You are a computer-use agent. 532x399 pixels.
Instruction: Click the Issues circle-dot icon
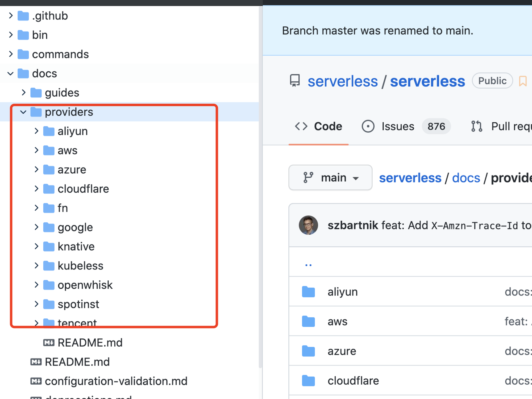[x=368, y=126]
